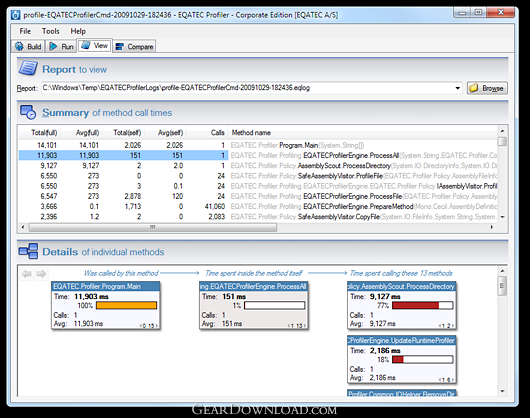Sort by the Calls column header
The image size is (530, 418).
208,132
